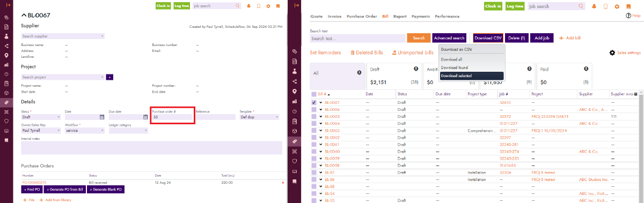Click the mobile phone icon in right panel header

tap(605, 6)
